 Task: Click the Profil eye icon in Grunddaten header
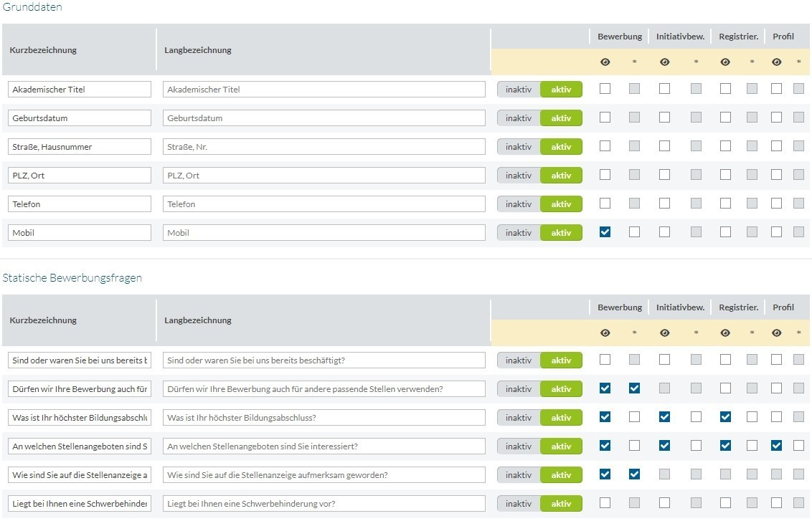pos(776,62)
